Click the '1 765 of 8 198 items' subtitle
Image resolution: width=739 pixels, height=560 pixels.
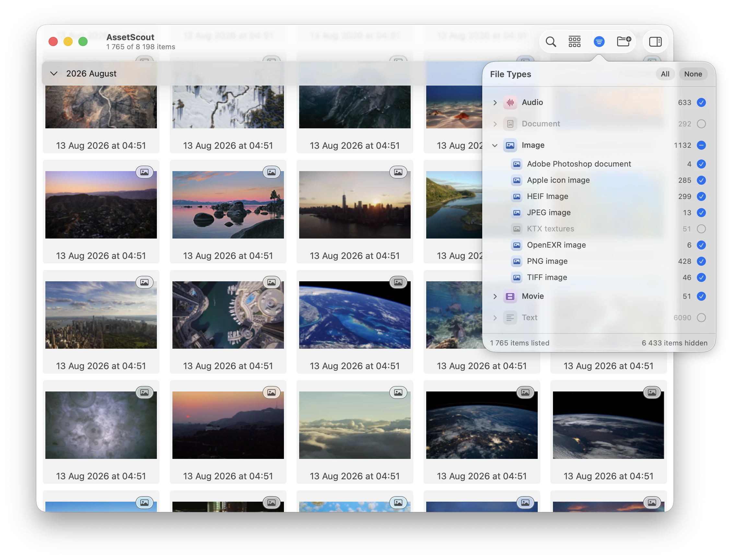(x=141, y=47)
